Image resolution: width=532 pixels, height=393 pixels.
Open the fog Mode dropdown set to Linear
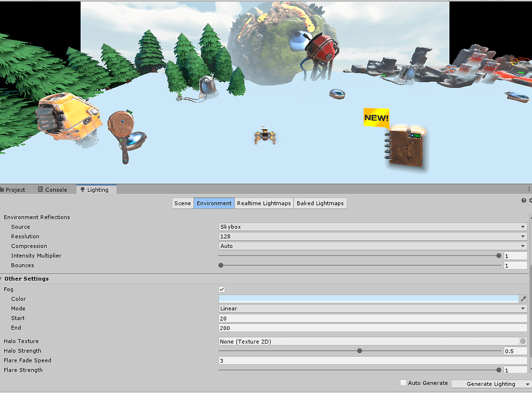pos(373,308)
